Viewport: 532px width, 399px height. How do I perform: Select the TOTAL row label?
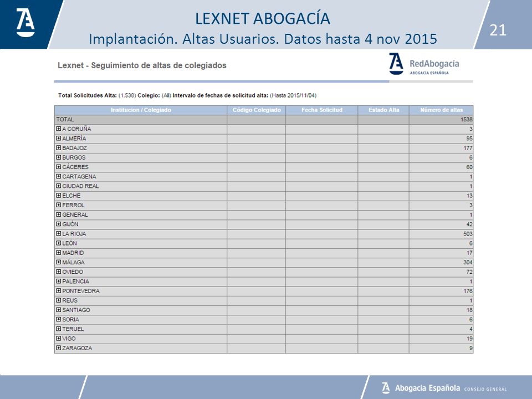tap(65, 120)
